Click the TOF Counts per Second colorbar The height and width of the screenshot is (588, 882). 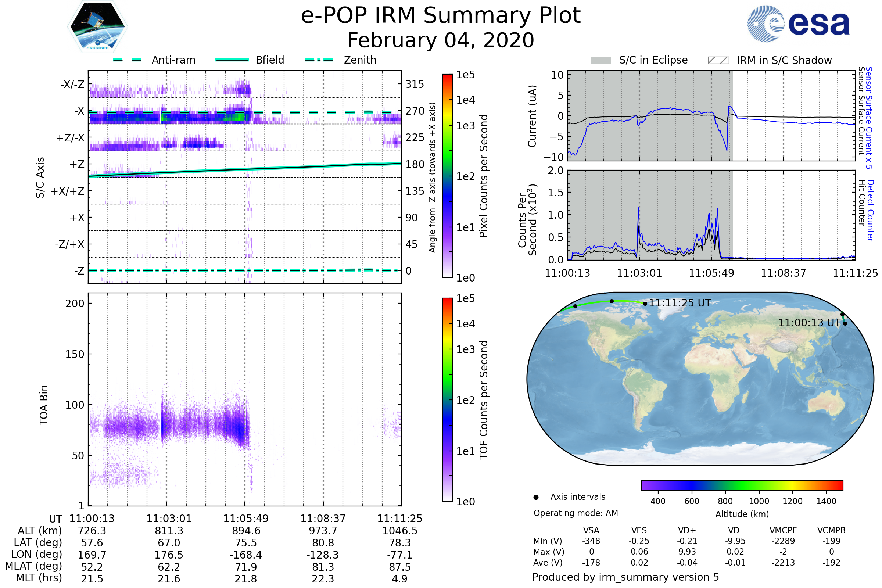tap(447, 399)
